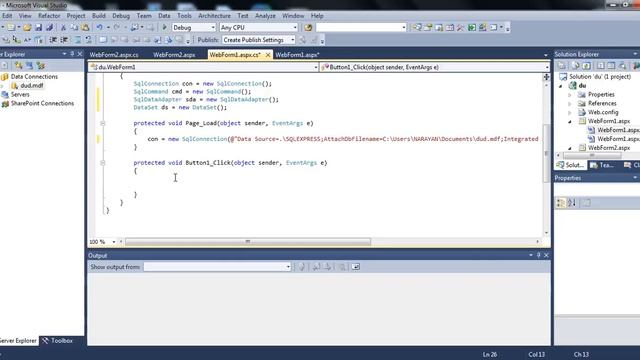This screenshot has height=360, width=640.
Task: Expand the Properties node in Solution Explorer
Action: tap(570, 95)
